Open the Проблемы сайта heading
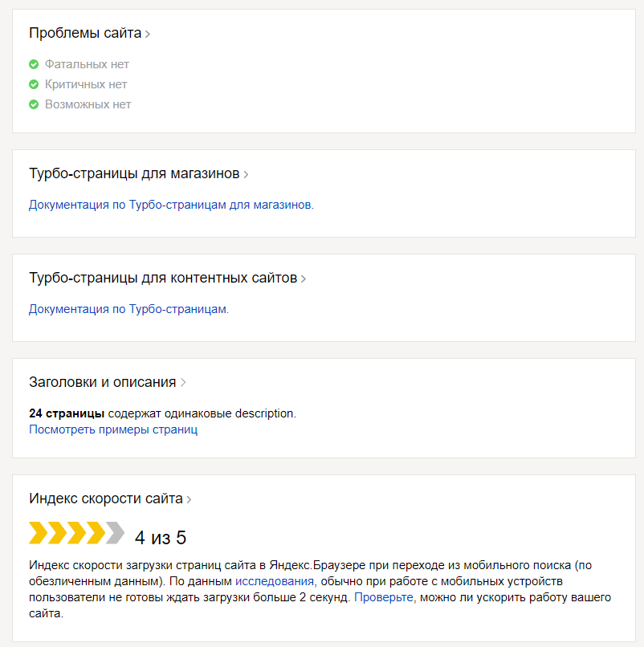The width and height of the screenshot is (644, 647). tap(84, 33)
